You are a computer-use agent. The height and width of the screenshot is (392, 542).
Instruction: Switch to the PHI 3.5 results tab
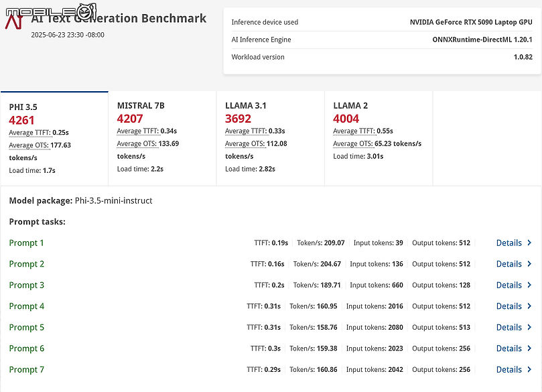point(54,138)
